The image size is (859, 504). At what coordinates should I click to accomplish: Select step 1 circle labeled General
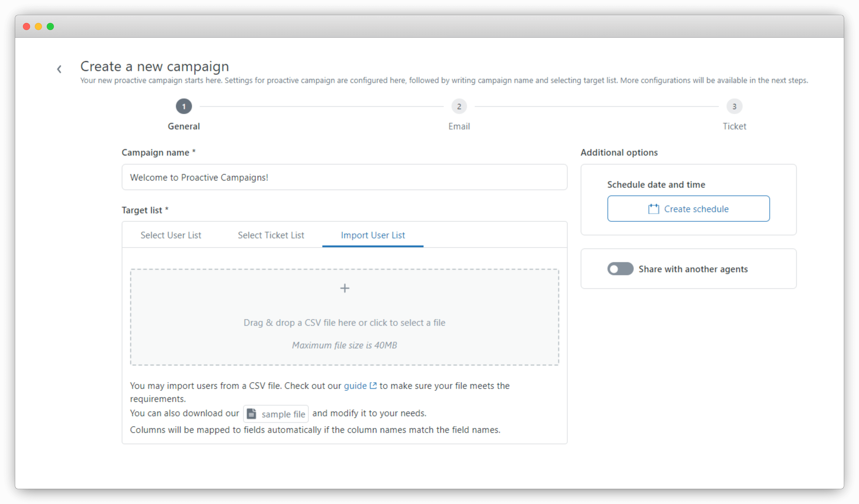pyautogui.click(x=184, y=106)
